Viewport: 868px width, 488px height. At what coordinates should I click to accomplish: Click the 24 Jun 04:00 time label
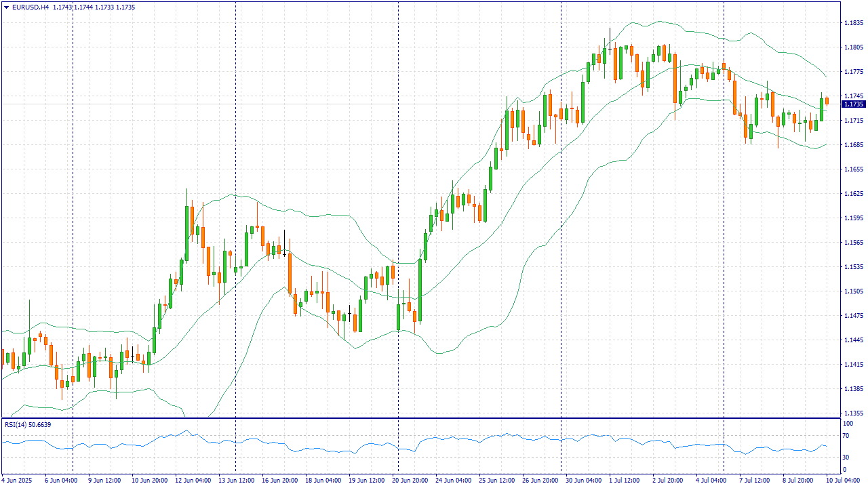[x=453, y=481]
